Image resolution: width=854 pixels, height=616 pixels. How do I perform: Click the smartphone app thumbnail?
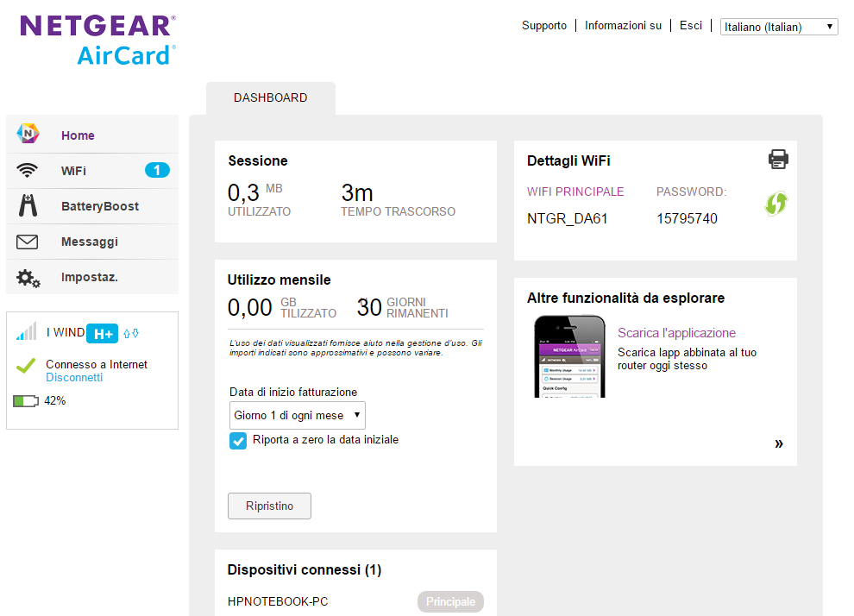[569, 356]
